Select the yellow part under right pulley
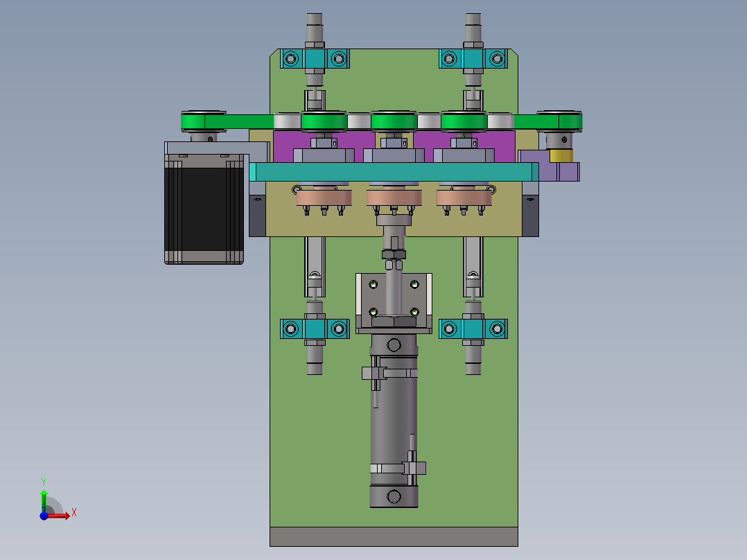Viewport: 747px width, 560px height. [561, 156]
